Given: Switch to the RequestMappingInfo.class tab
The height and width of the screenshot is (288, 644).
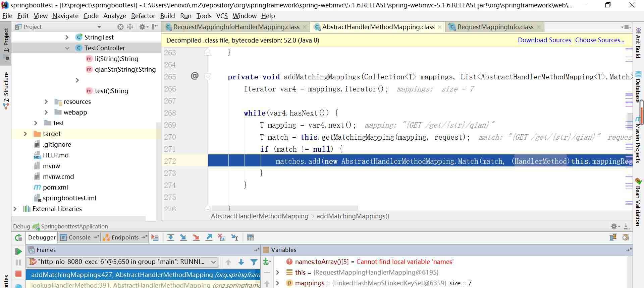Looking at the screenshot, I should 495,27.
